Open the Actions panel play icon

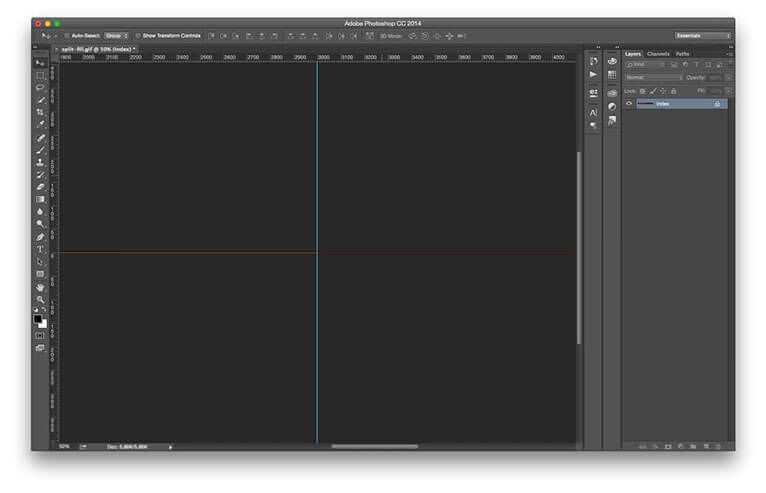[x=593, y=75]
